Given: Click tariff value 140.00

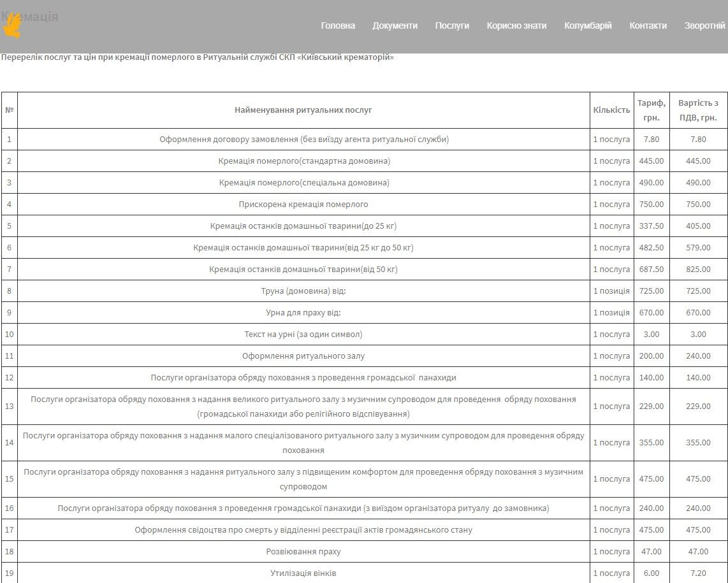Looking at the screenshot, I should pyautogui.click(x=652, y=378).
